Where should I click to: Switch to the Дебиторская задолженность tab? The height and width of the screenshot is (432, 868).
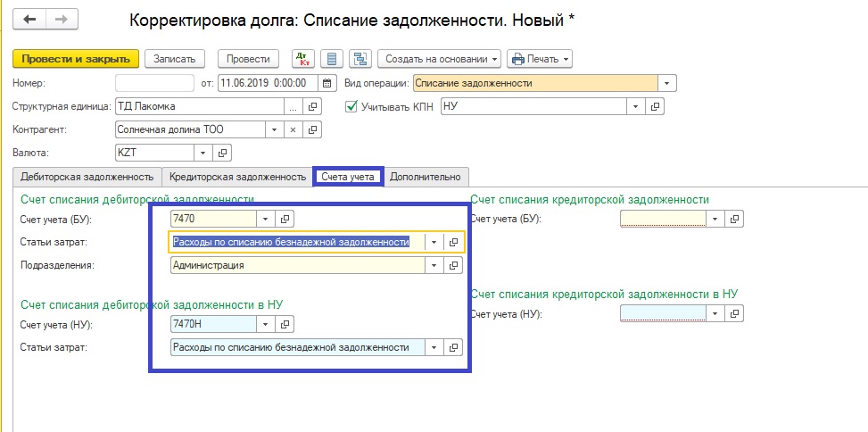coord(87,177)
